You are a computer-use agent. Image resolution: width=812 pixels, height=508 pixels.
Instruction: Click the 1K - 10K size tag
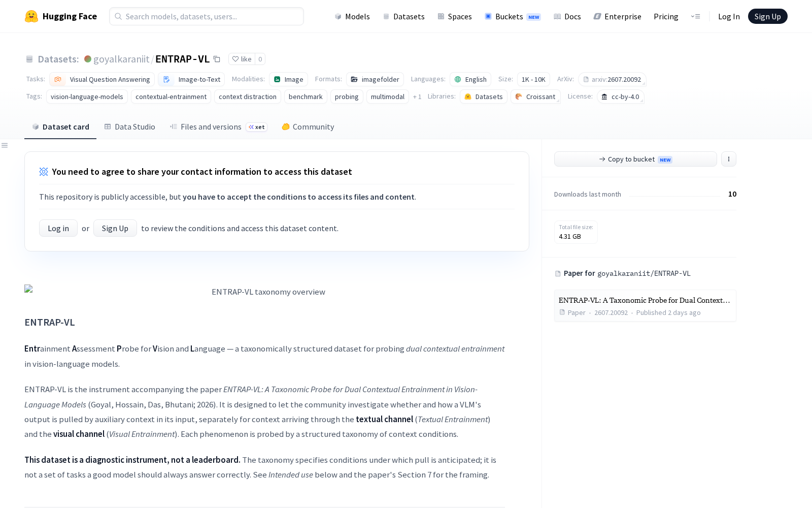[533, 79]
